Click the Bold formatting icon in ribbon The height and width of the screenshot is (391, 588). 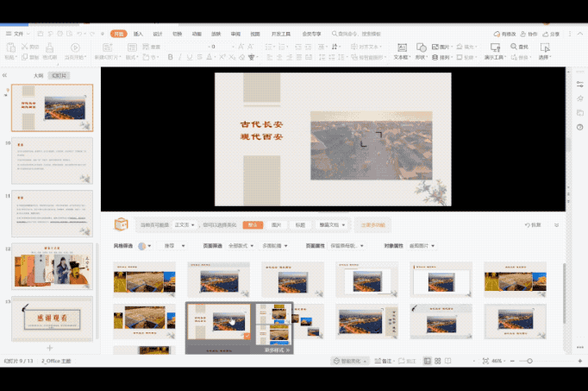170,58
